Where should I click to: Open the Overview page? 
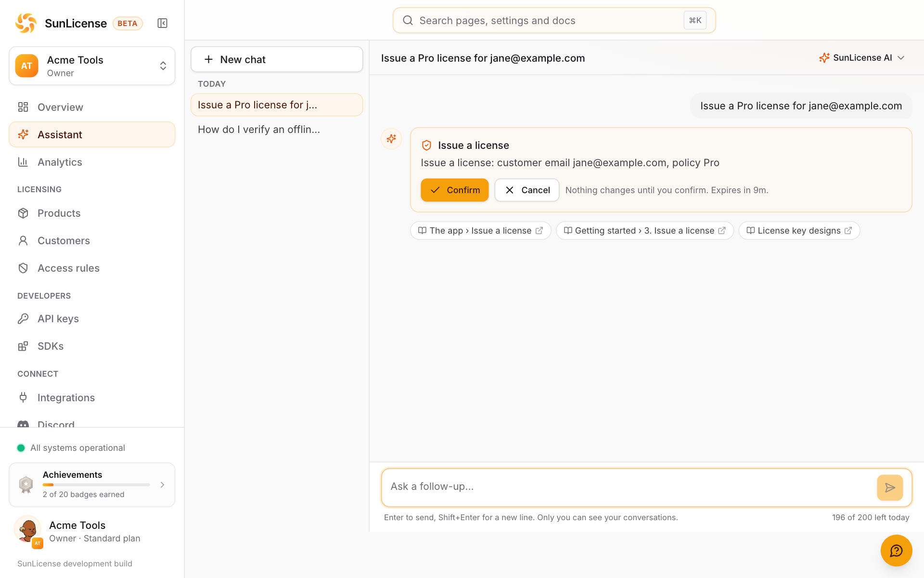(92, 107)
